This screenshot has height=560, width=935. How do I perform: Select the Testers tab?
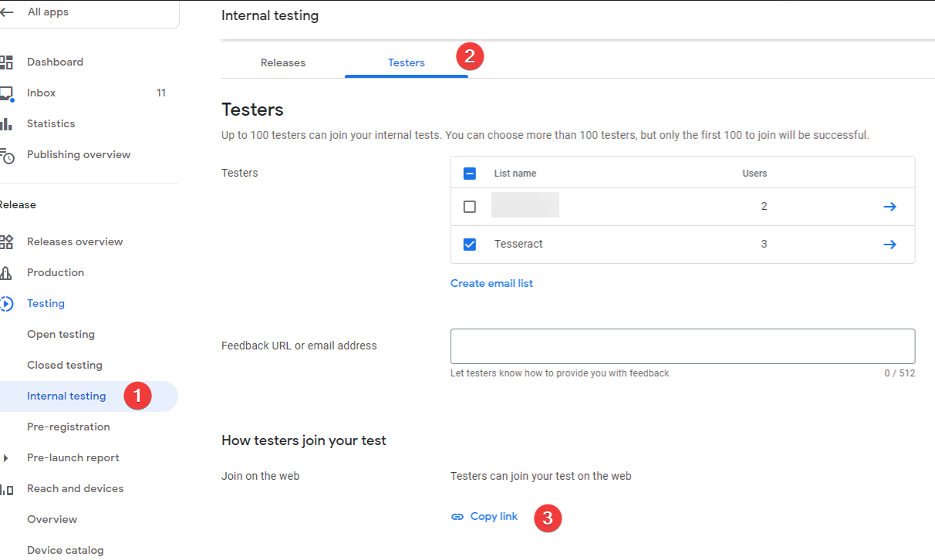click(407, 62)
